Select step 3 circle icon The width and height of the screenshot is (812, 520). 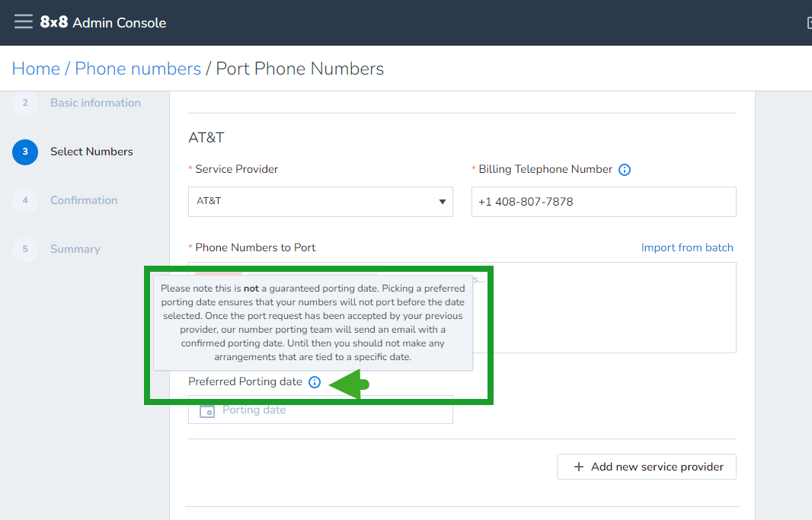coord(25,152)
